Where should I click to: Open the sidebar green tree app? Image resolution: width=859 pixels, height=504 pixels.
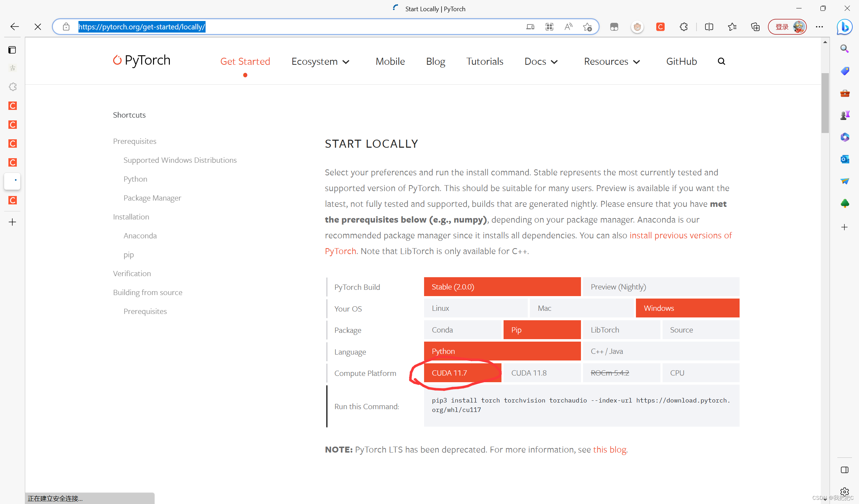coord(844,203)
